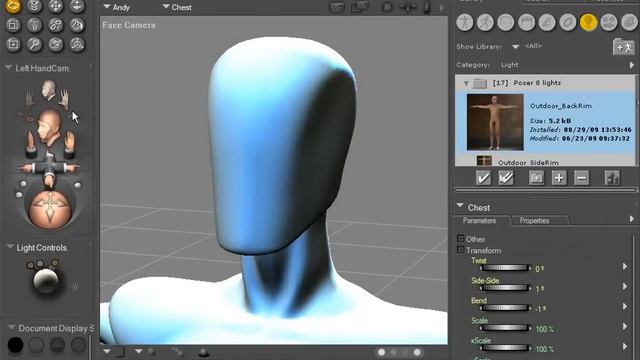Open the Side-Side parameter options arrow
This screenshot has height=360, width=640.
pyautogui.click(x=625, y=287)
